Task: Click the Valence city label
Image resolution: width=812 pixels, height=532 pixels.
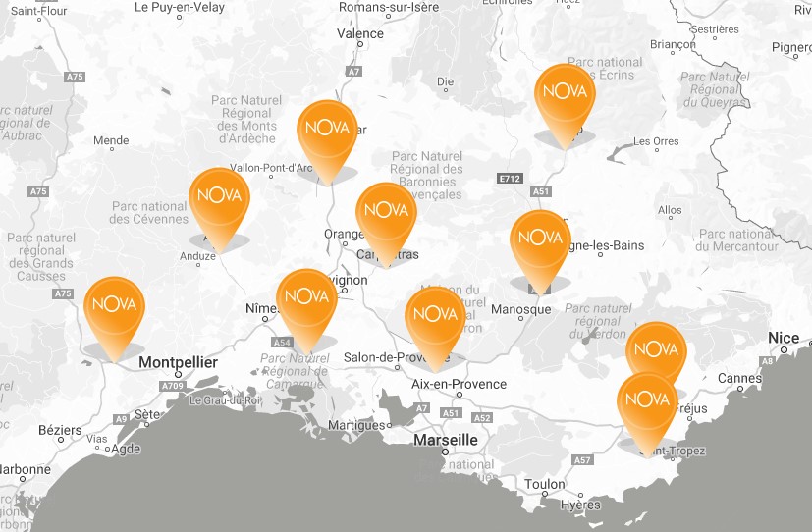Action: pos(360,33)
